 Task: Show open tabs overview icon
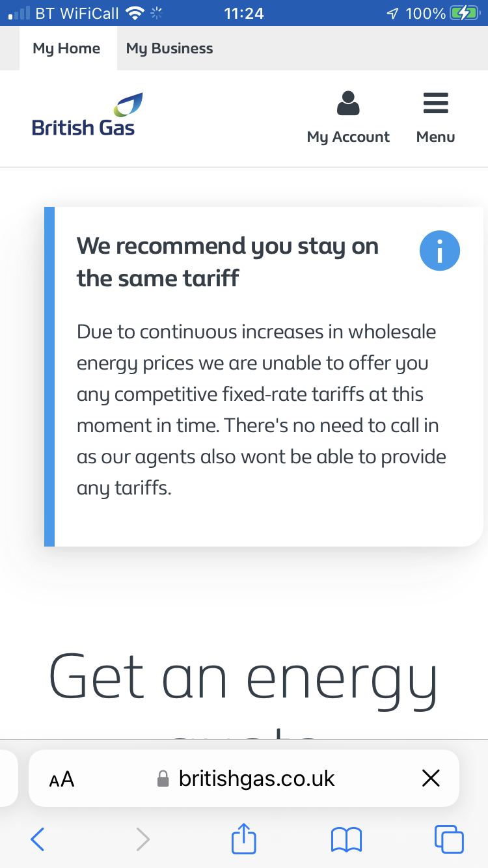(x=449, y=839)
